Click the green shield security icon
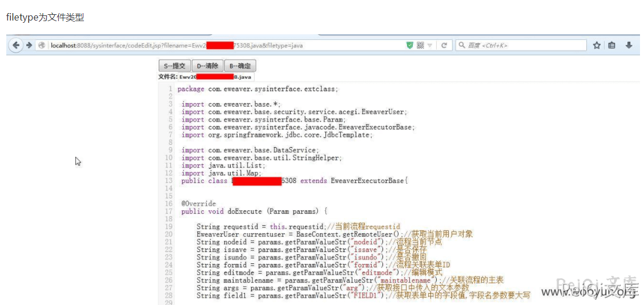644x305 pixels. tap(409, 46)
